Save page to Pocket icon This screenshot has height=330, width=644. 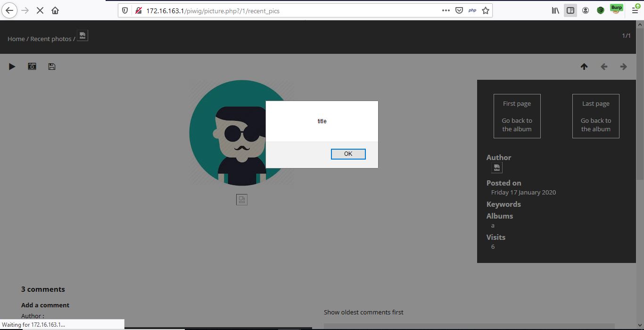(459, 10)
